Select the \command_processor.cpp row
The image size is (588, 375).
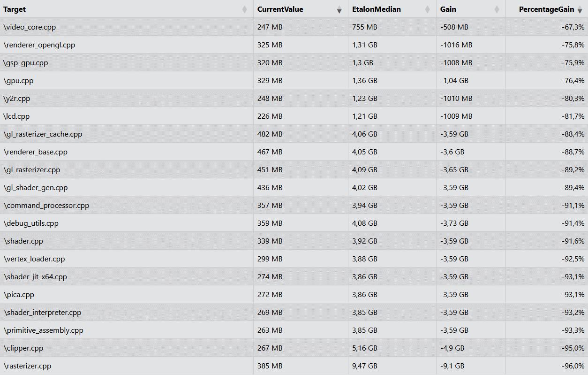click(46, 206)
